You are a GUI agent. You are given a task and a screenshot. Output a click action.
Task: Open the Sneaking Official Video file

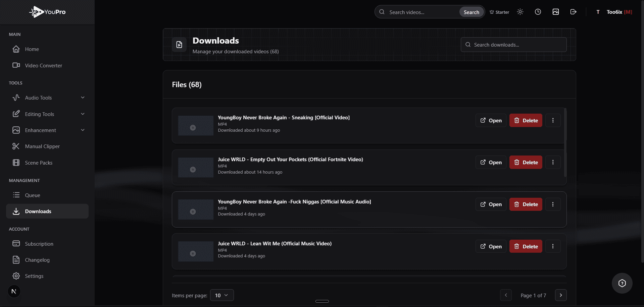[x=491, y=120]
